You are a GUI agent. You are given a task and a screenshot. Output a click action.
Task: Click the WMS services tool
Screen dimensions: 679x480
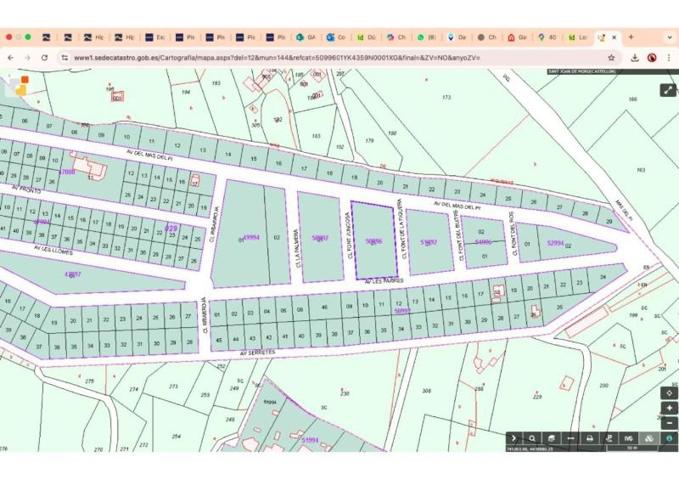pos(629,438)
